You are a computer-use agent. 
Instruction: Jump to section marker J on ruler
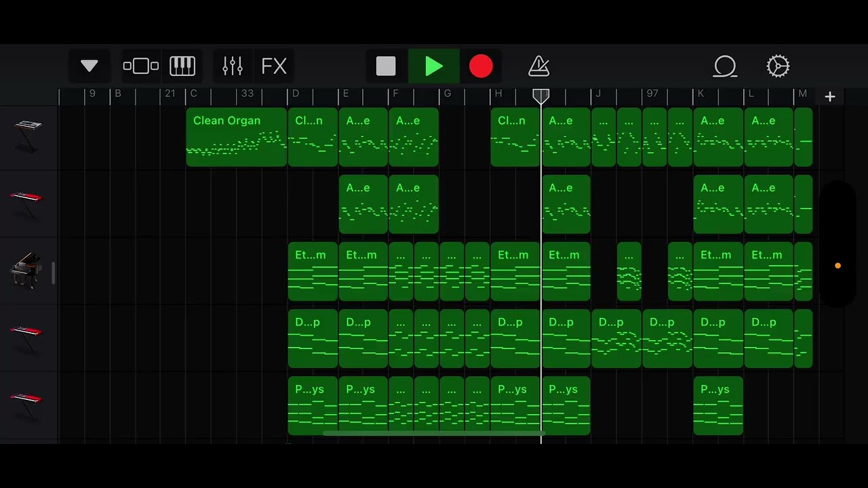click(x=598, y=94)
